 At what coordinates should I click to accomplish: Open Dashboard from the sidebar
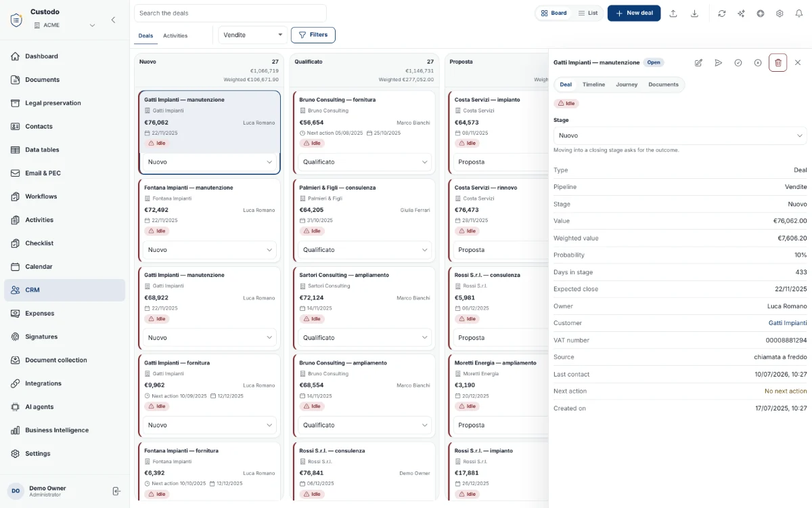click(64, 56)
